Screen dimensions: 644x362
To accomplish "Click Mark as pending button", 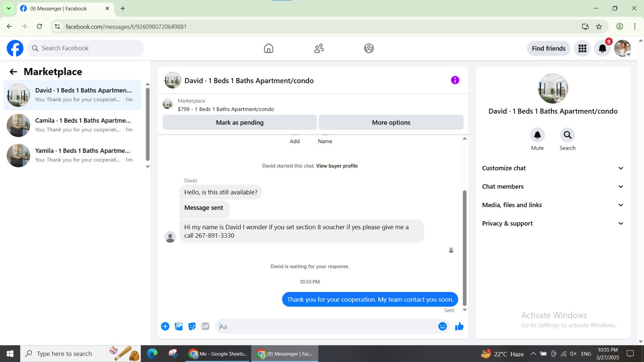I will click(x=240, y=122).
